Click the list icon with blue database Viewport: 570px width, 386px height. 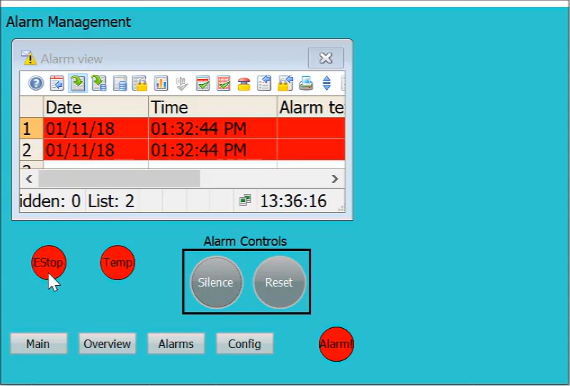pyautogui.click(x=120, y=83)
